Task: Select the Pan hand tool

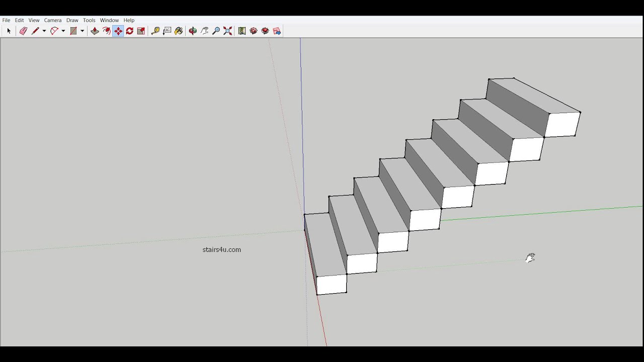Action: pos(204,31)
